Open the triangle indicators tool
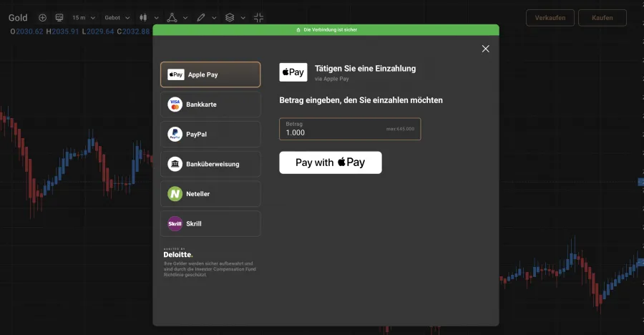Viewport: 644px width, 335px height. click(x=172, y=17)
